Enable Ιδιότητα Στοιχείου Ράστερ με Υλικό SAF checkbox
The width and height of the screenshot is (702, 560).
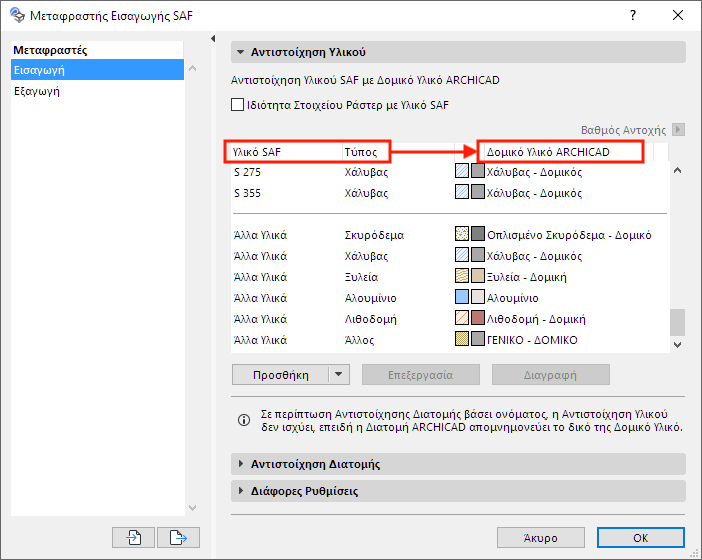(237, 105)
